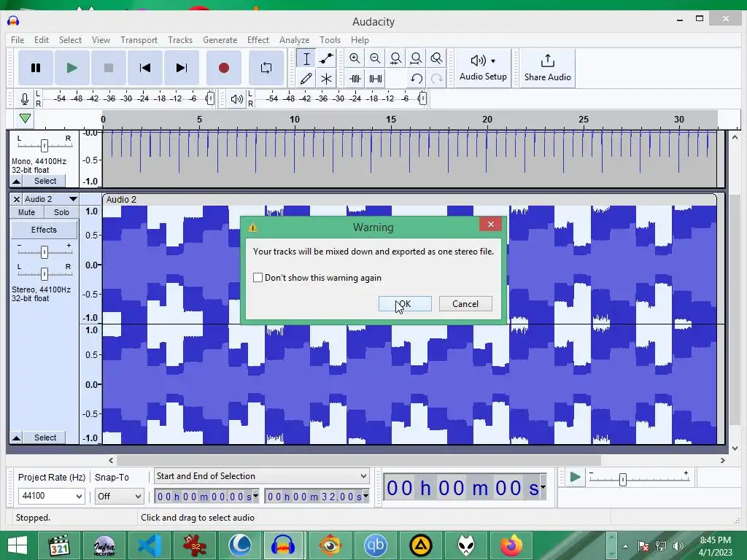Collapse the mono track with up arrow
The width and height of the screenshot is (747, 560).
(x=16, y=181)
